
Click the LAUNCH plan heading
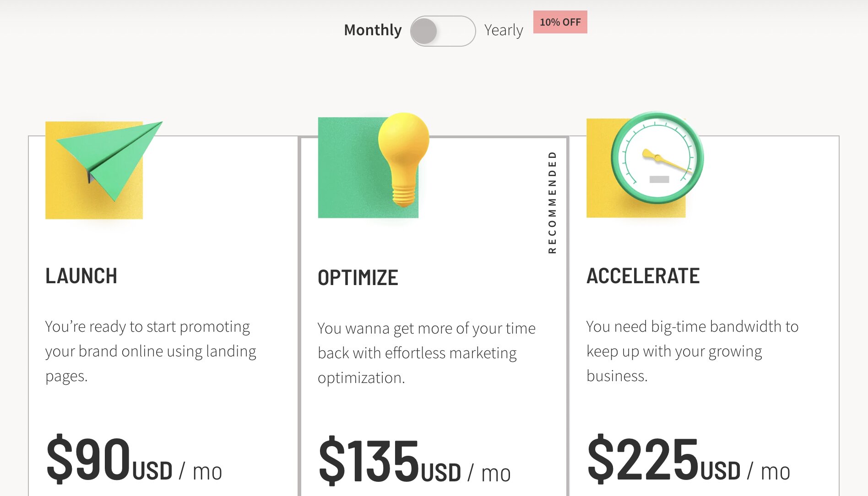pos(81,276)
